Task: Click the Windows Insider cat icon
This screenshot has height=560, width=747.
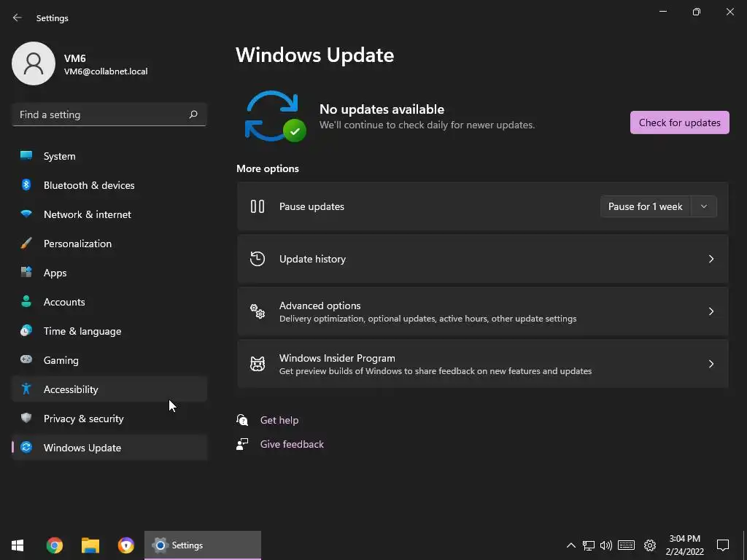Action: [x=258, y=364]
